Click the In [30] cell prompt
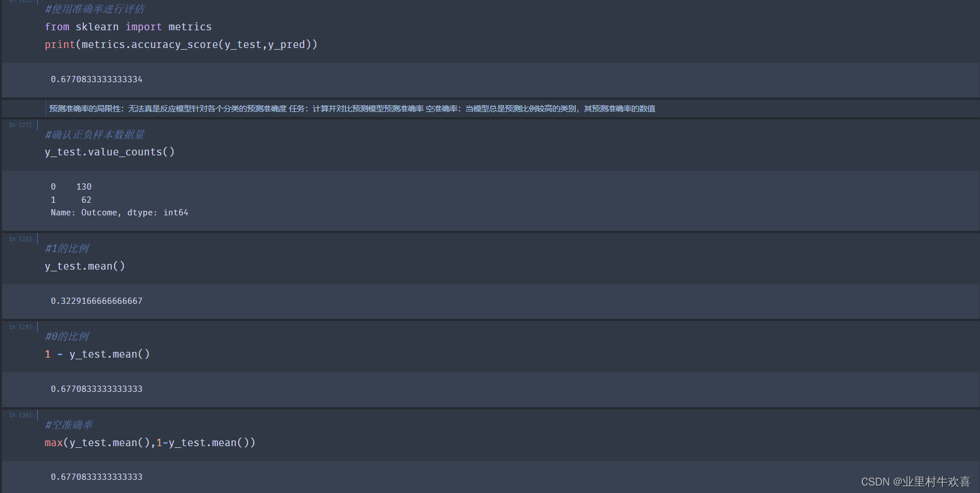This screenshot has height=493, width=980. point(22,415)
